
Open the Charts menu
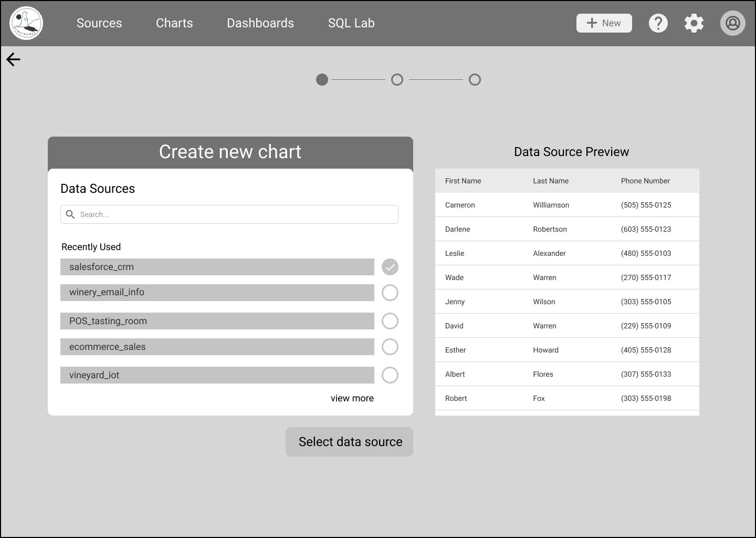click(174, 23)
